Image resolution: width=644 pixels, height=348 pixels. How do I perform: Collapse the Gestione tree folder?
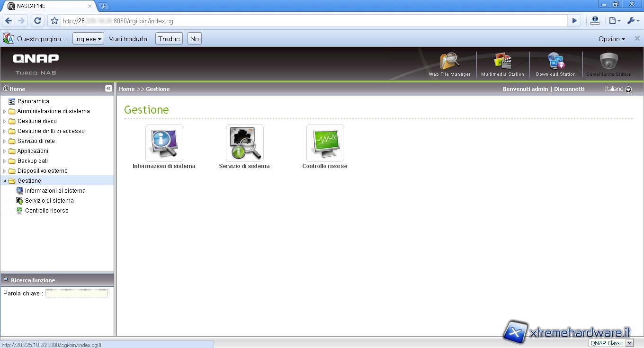coord(5,181)
